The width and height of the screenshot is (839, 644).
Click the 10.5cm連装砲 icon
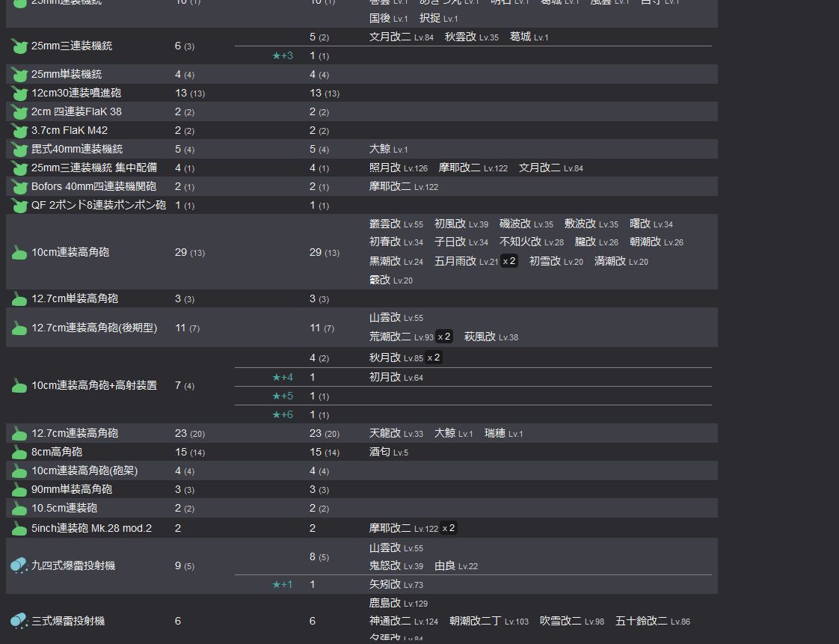click(x=19, y=508)
